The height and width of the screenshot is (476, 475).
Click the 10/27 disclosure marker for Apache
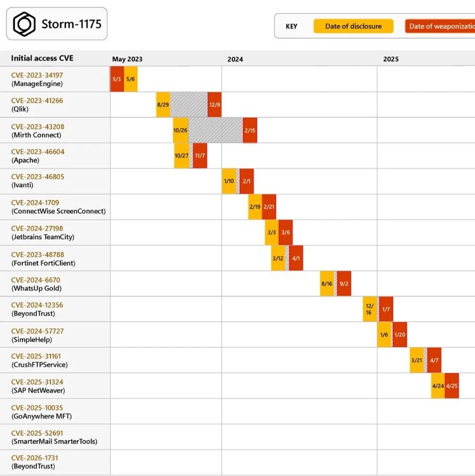coord(182,156)
